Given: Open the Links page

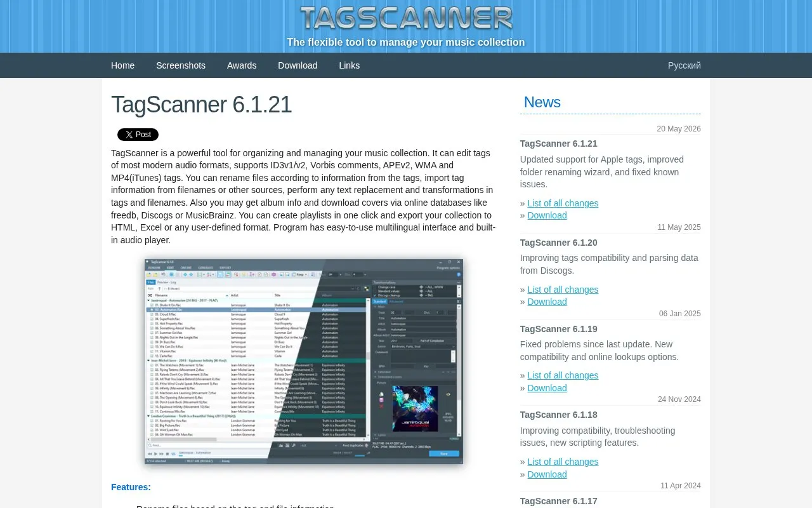Looking at the screenshot, I should (x=349, y=65).
